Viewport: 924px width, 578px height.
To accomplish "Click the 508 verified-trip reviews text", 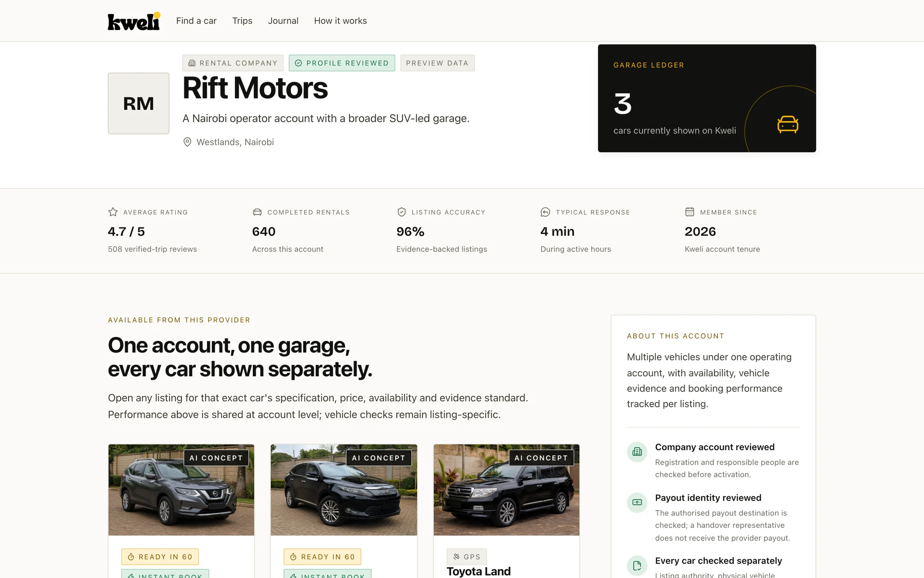I will 152,249.
